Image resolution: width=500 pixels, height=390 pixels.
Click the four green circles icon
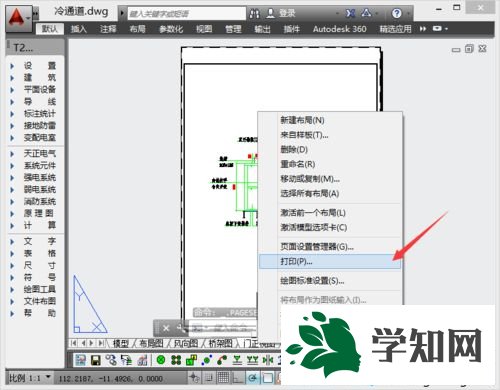(x=176, y=360)
